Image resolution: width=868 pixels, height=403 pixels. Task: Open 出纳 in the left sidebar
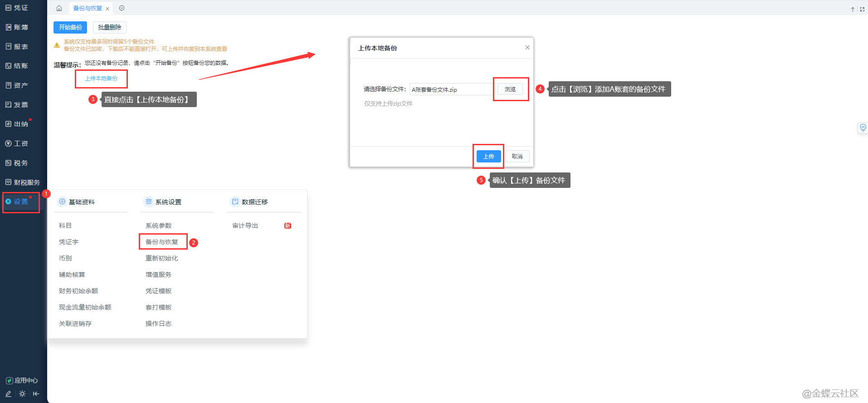point(17,124)
